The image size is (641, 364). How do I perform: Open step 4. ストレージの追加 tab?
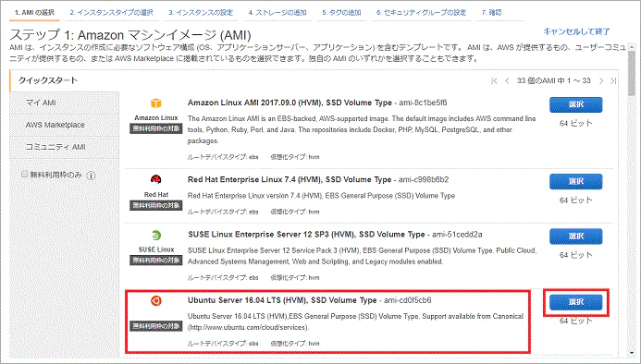(277, 13)
